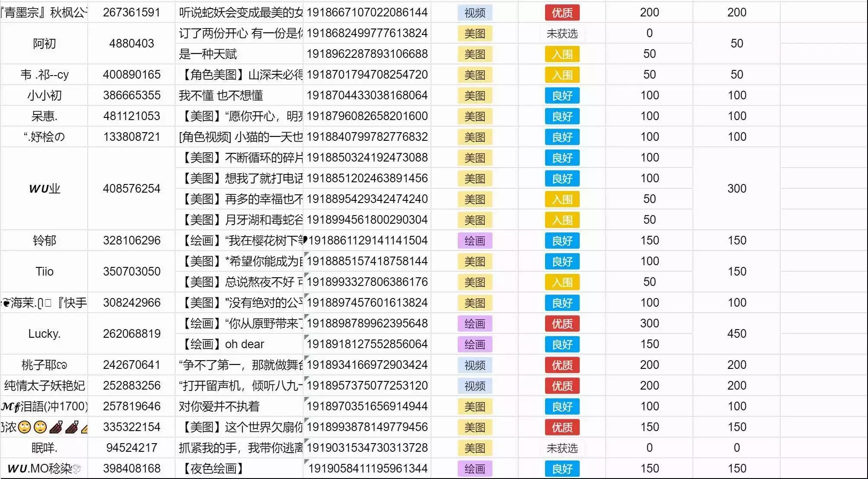Select the title cell 【绘画】oh dear

tap(239, 344)
